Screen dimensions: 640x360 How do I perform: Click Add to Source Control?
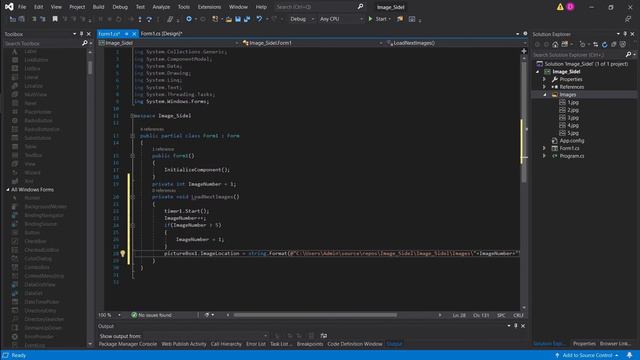click(587, 355)
